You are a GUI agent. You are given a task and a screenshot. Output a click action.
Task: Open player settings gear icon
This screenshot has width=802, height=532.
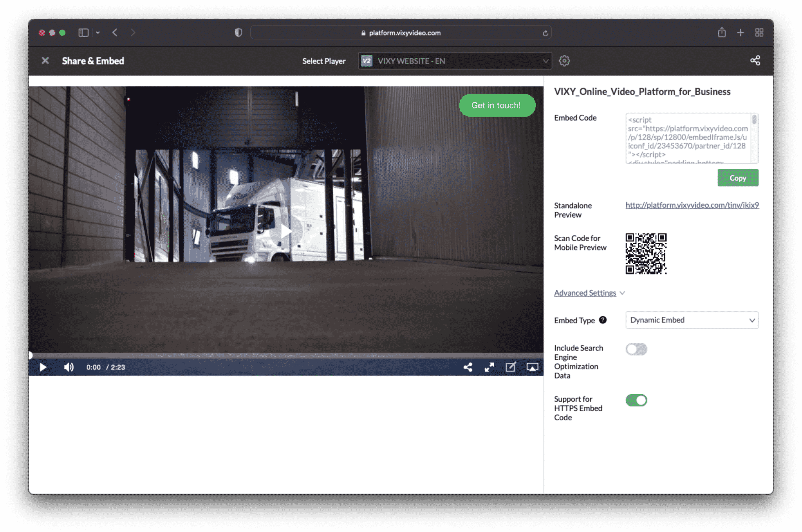click(564, 61)
